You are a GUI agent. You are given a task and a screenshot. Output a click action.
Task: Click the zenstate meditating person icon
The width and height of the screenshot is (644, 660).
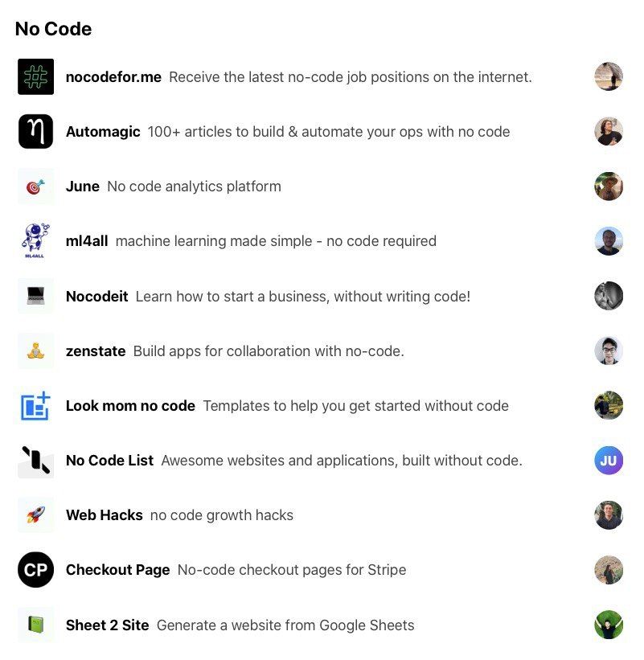click(x=35, y=351)
